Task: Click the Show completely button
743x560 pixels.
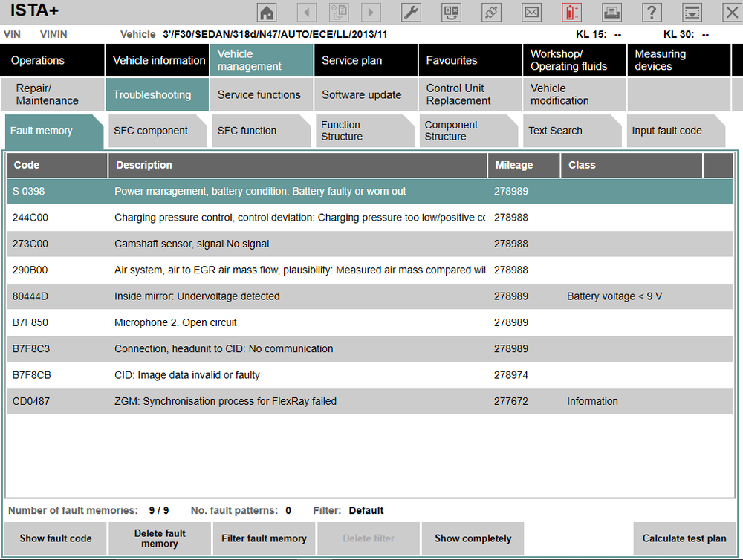Action: (473, 538)
